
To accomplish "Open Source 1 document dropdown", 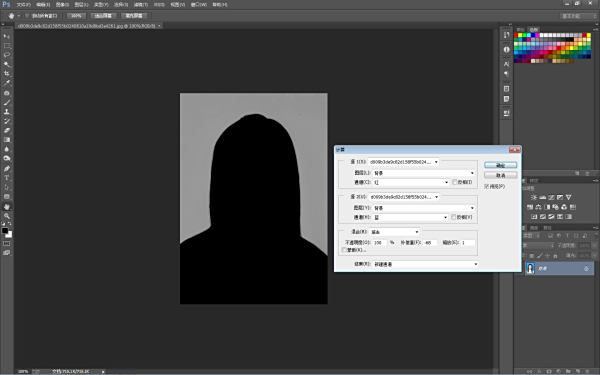I will coord(403,162).
